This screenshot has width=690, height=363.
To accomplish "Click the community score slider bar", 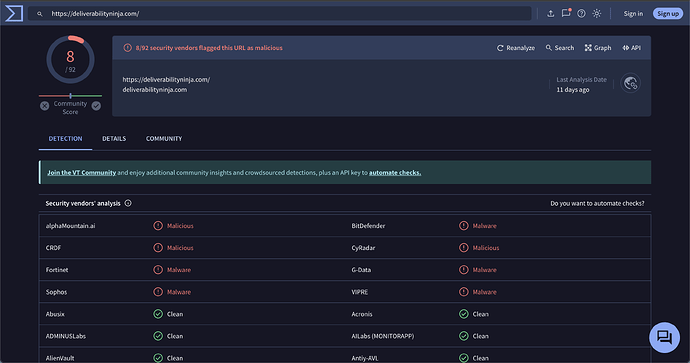I will [x=70, y=95].
